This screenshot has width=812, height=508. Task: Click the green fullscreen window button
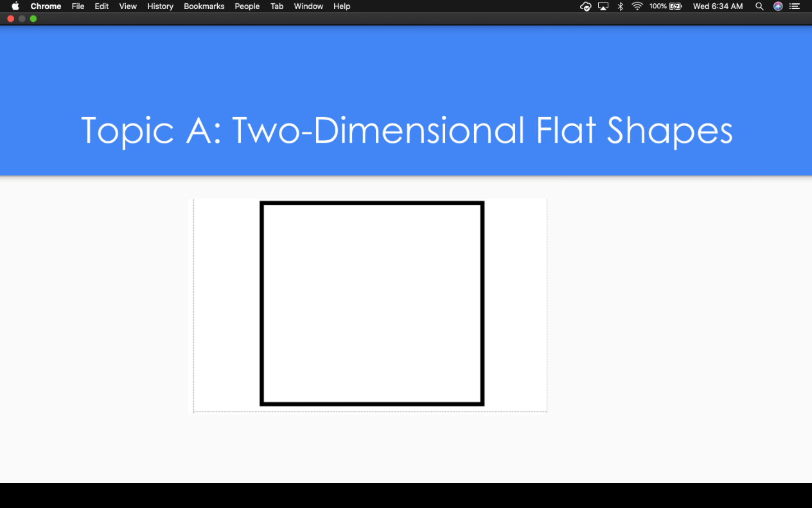pos(33,19)
